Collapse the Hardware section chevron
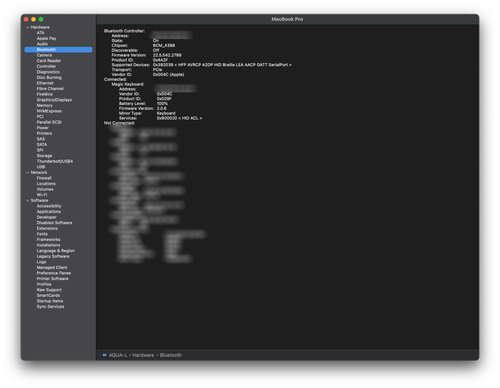500x388 pixels. coord(27,27)
